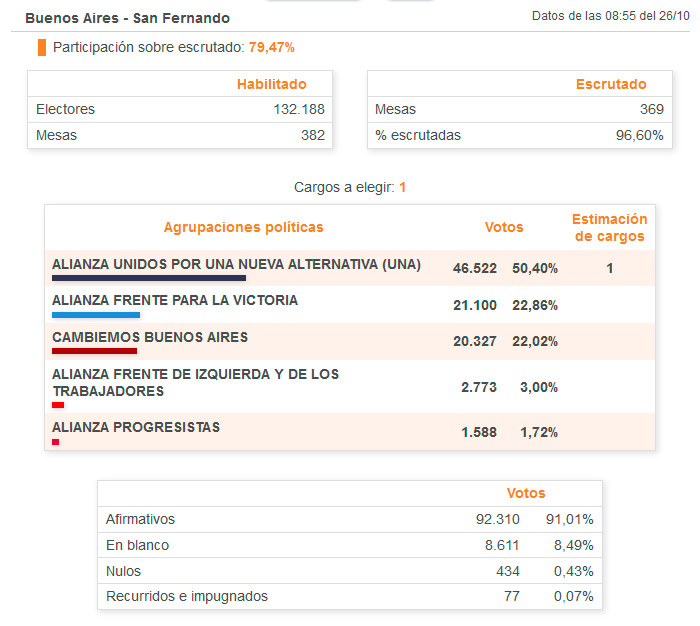Select the Afirmativos votes row
The height and width of the screenshot is (626, 700).
pos(349,519)
